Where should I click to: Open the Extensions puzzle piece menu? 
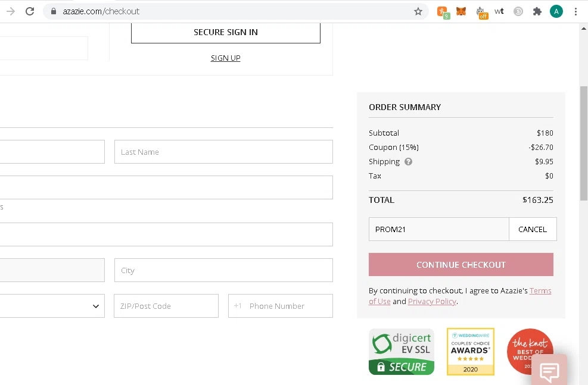[537, 11]
